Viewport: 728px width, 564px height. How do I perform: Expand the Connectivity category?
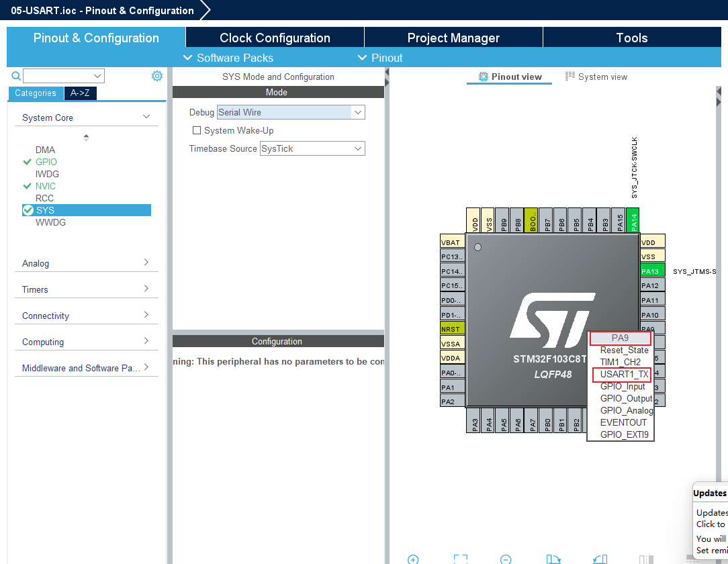point(87,316)
